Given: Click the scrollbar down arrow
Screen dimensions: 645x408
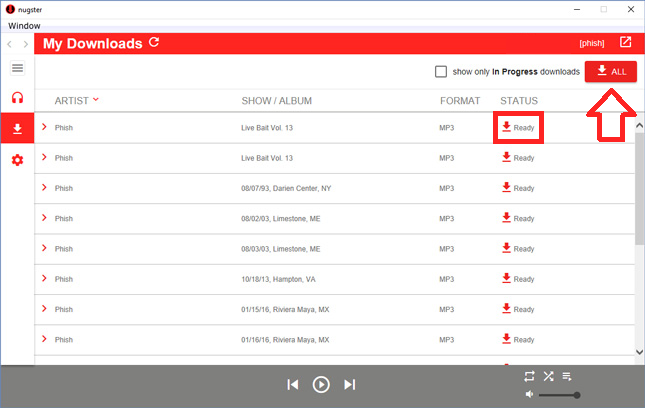Looking at the screenshot, I should (640, 352).
